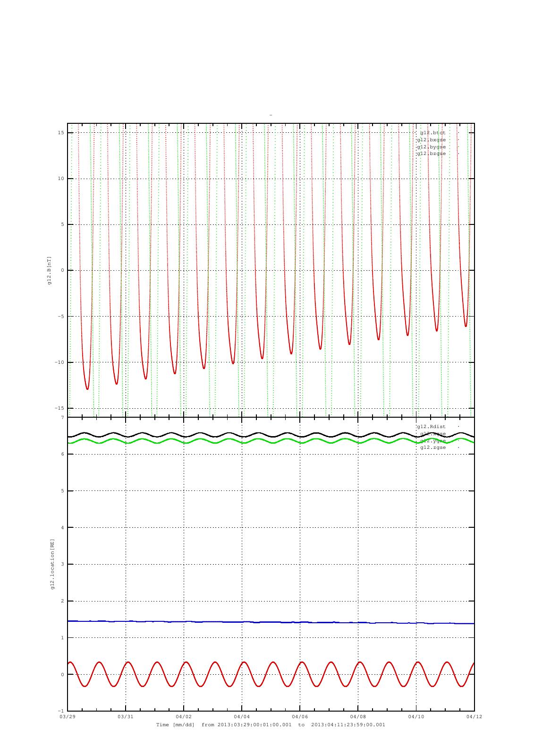Pick the g12.zgse legend label

click(x=432, y=447)
